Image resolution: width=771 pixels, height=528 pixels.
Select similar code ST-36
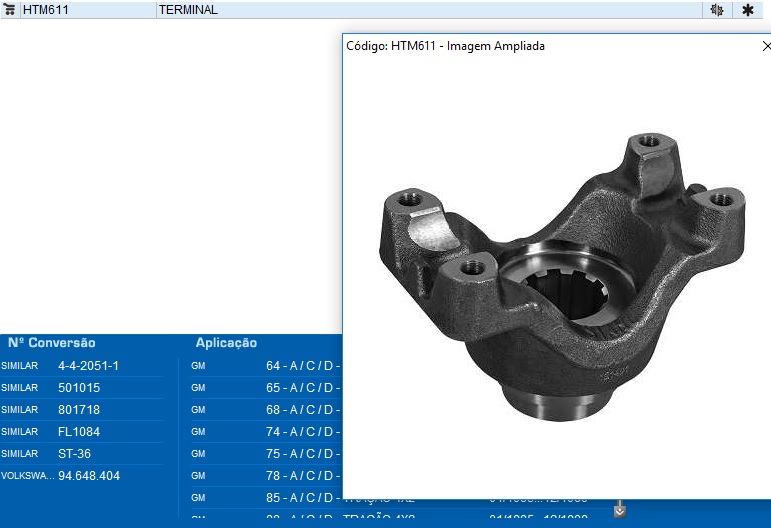[74, 454]
